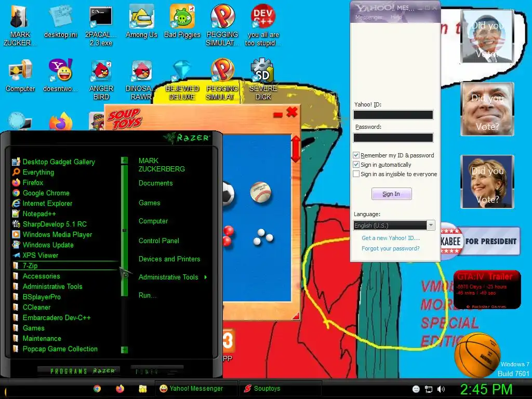Open the file explorer taskbar icon
The image size is (532, 399).
coord(142,389)
